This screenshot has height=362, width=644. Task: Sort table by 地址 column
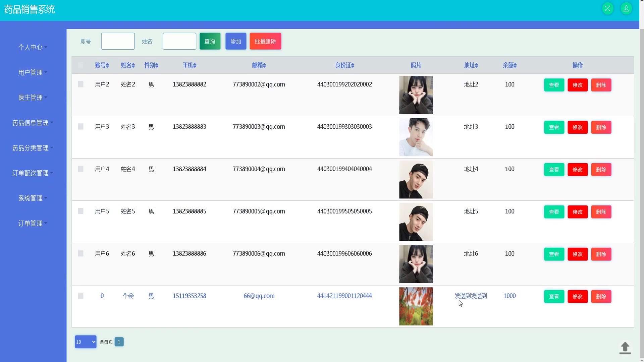(471, 65)
